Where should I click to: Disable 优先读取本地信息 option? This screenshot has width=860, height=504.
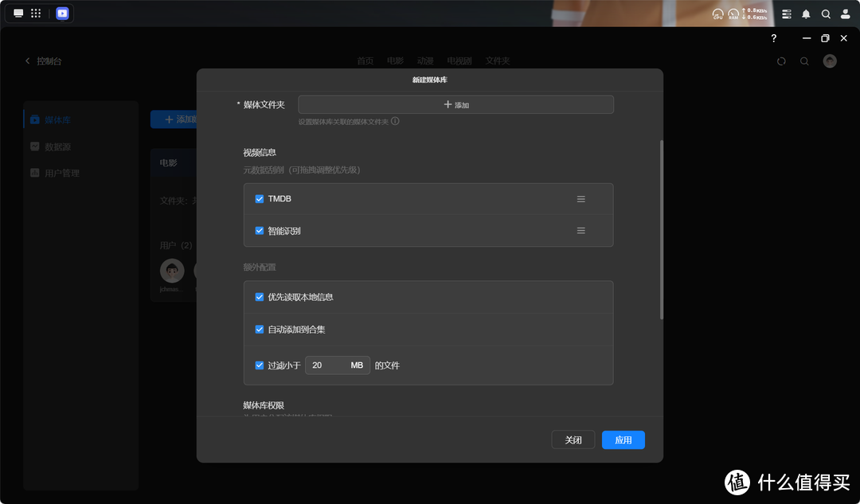(x=260, y=297)
